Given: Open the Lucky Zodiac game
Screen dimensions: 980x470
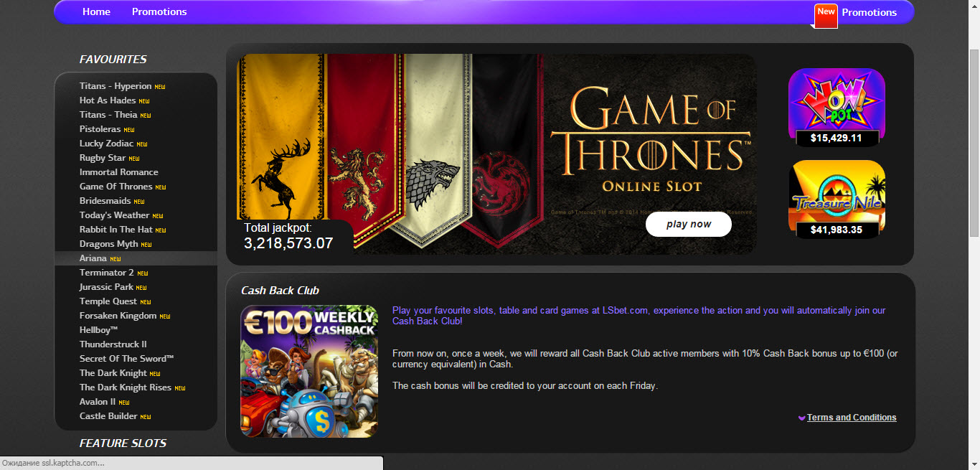Looking at the screenshot, I should (x=107, y=144).
